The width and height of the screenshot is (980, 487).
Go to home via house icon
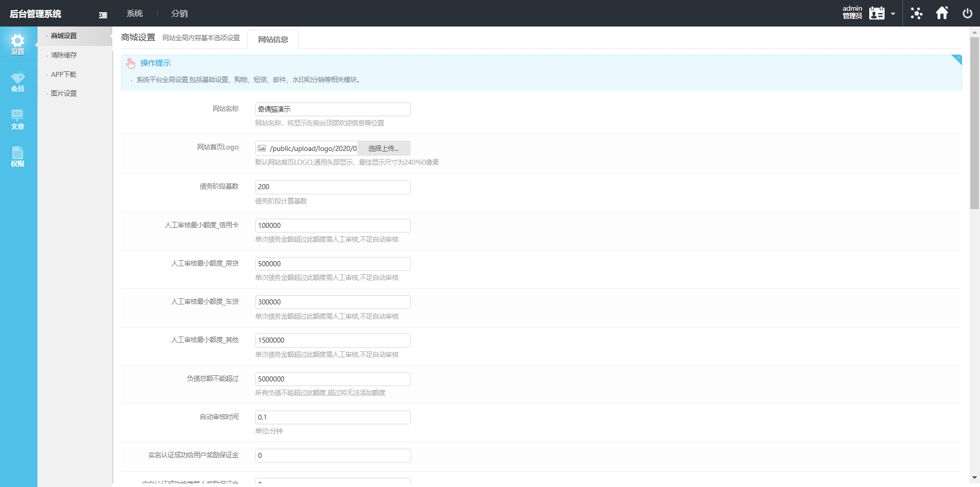pyautogui.click(x=942, y=13)
